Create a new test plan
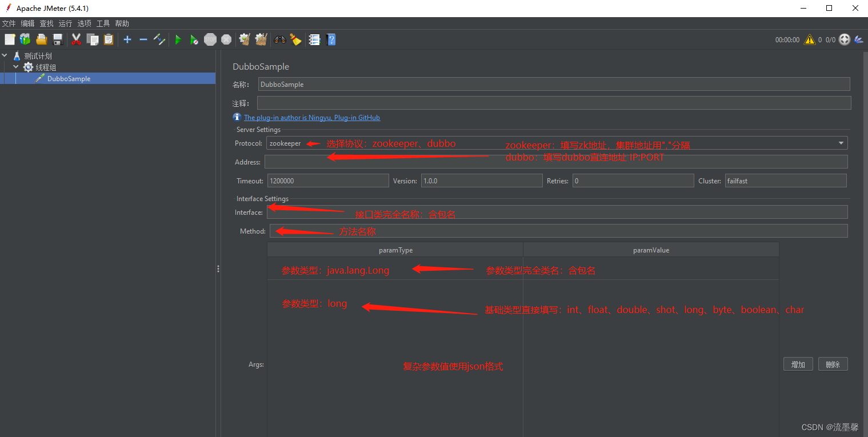Image resolution: width=868 pixels, height=437 pixels. coord(10,39)
